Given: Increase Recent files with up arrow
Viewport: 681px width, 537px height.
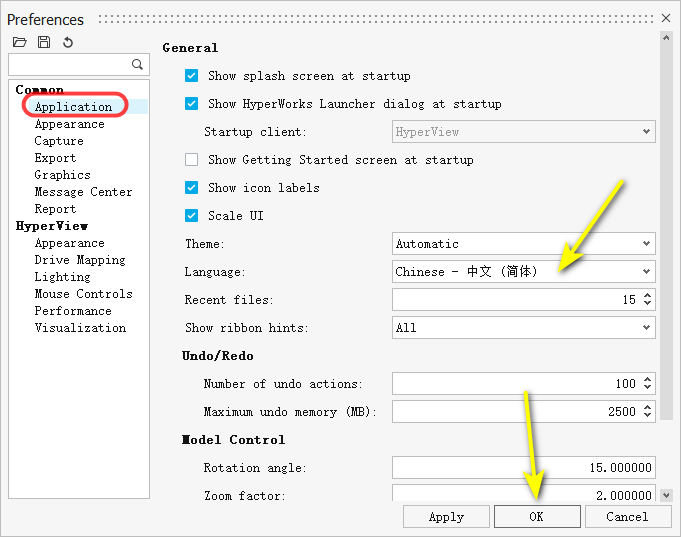Looking at the screenshot, I should [x=647, y=295].
